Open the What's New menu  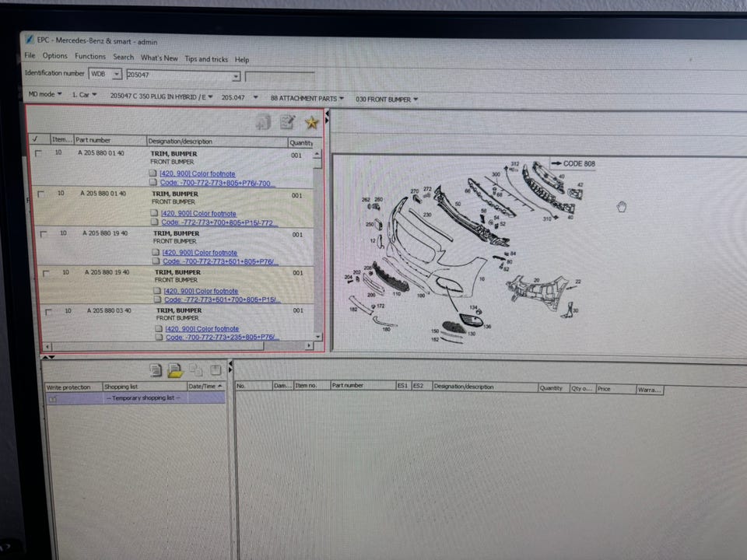click(x=159, y=58)
